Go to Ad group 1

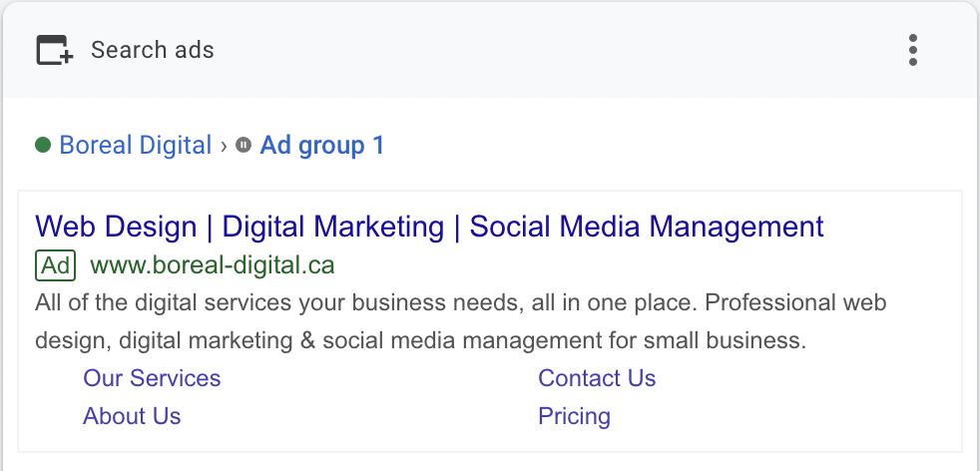322,146
